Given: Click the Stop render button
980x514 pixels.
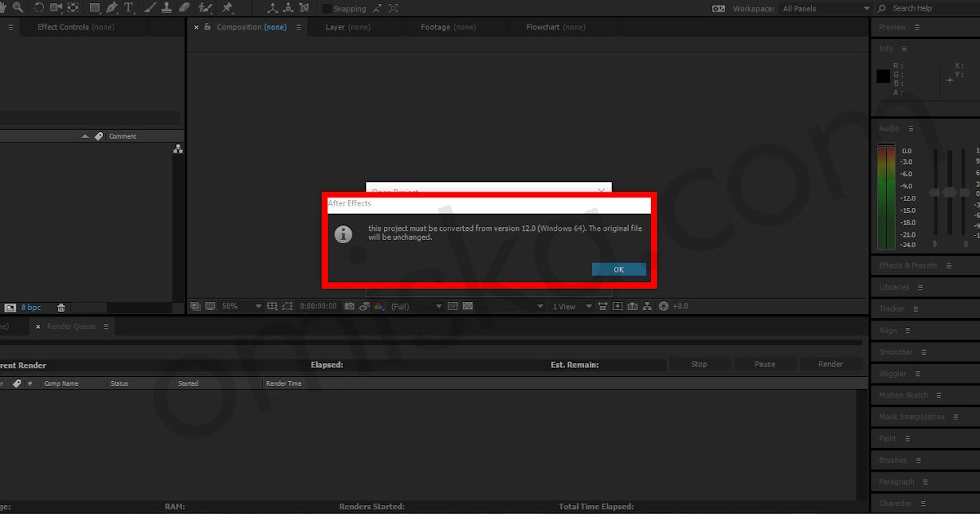Looking at the screenshot, I should [699, 364].
